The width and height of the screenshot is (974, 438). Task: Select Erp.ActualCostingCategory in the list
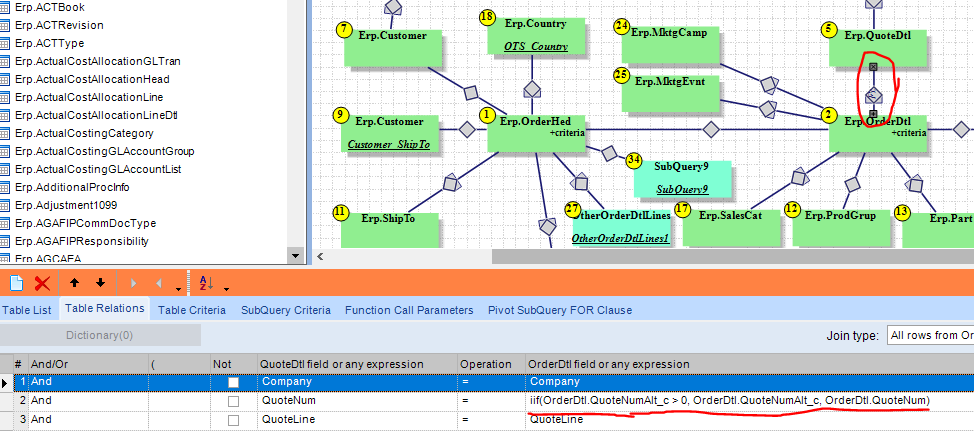tap(84, 134)
